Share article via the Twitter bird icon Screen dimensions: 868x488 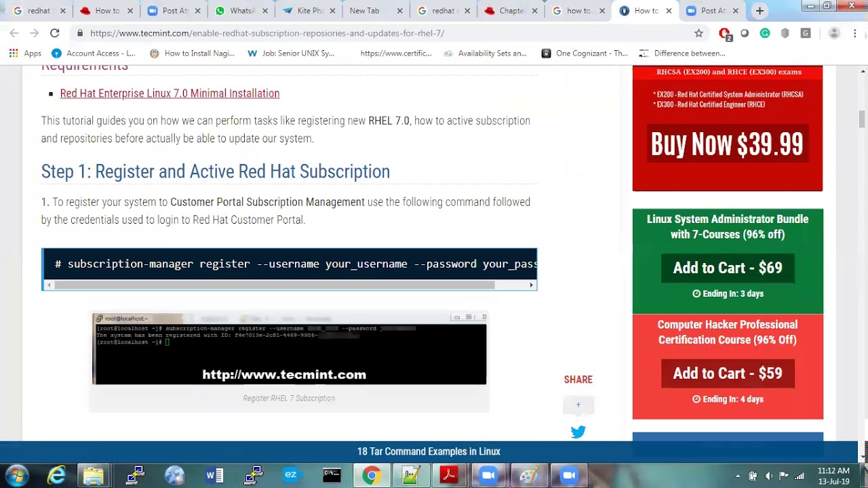[578, 432]
